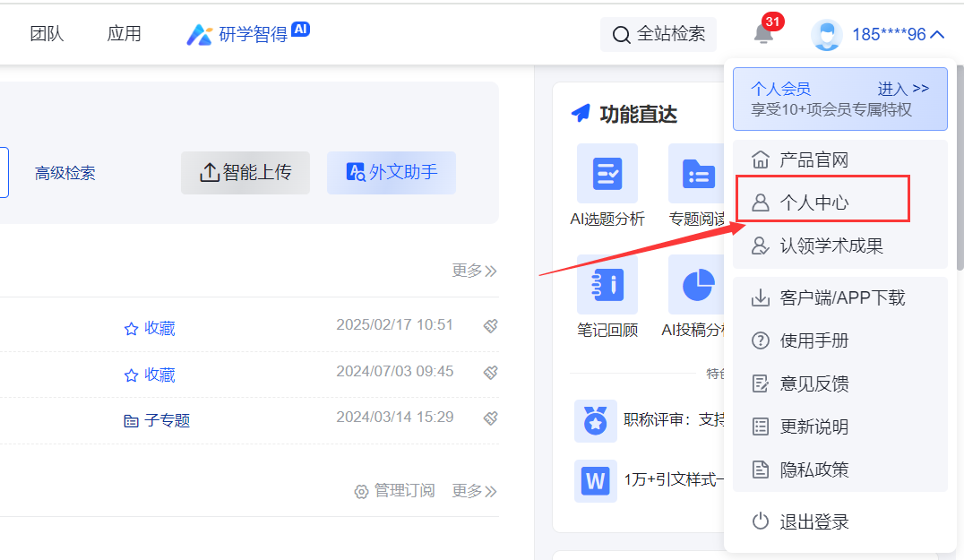Viewport: 964px width, 560px height.
Task: Click the notification bell icon
Action: tap(762, 34)
